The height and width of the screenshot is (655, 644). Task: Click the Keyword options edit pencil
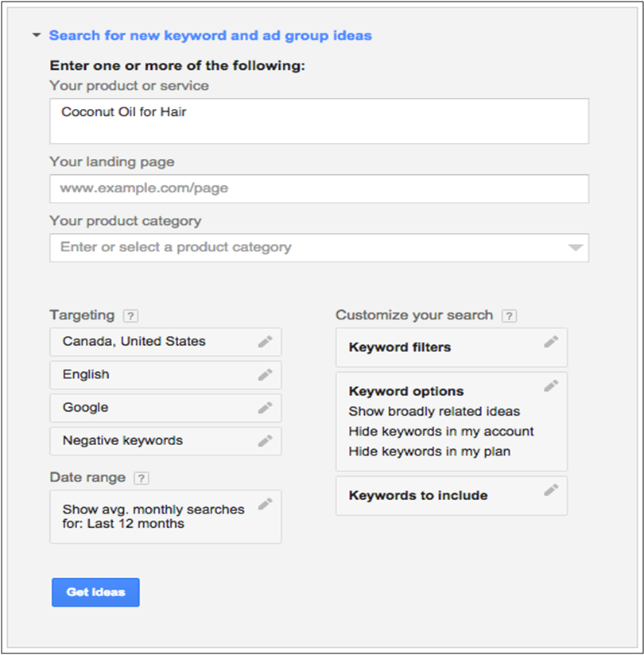pyautogui.click(x=551, y=386)
